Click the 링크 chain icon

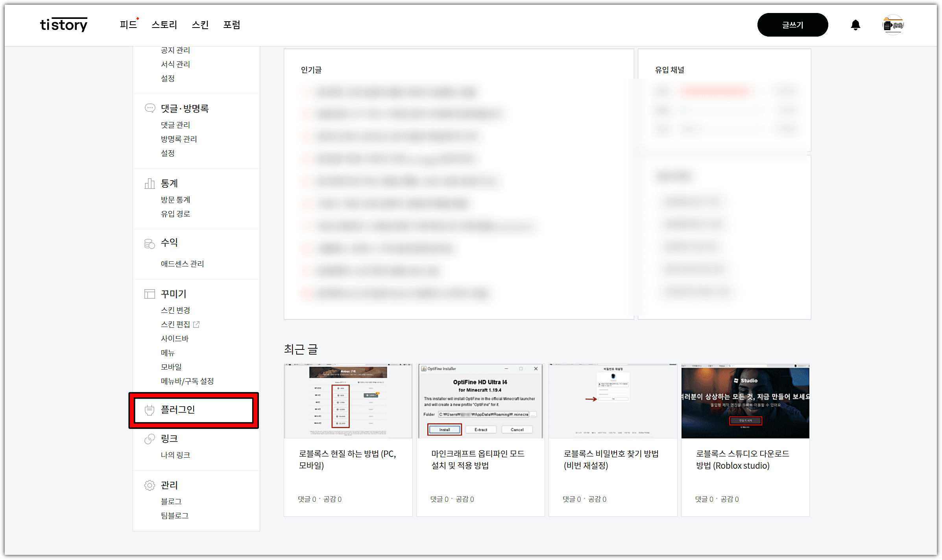tap(150, 439)
